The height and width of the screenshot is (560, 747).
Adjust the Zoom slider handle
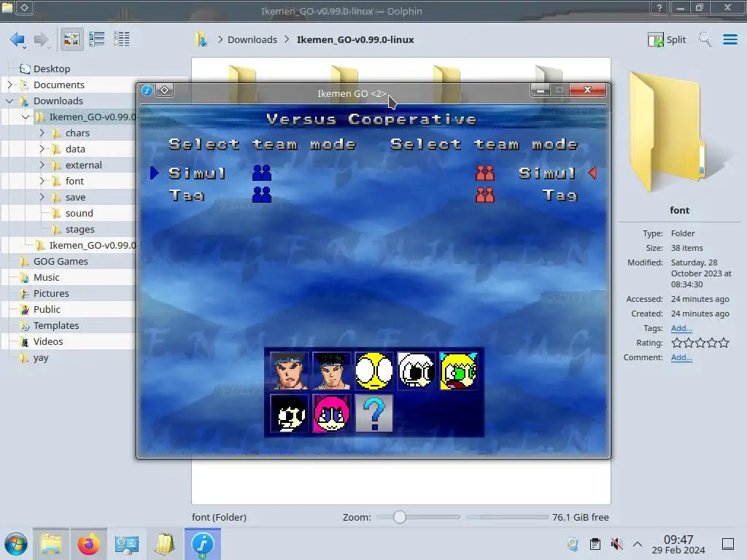(x=400, y=517)
